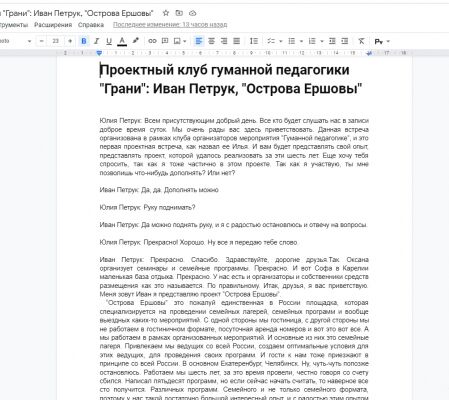Click the move-to-folder icon beside the title
The image size is (449, 400).
click(x=179, y=13)
